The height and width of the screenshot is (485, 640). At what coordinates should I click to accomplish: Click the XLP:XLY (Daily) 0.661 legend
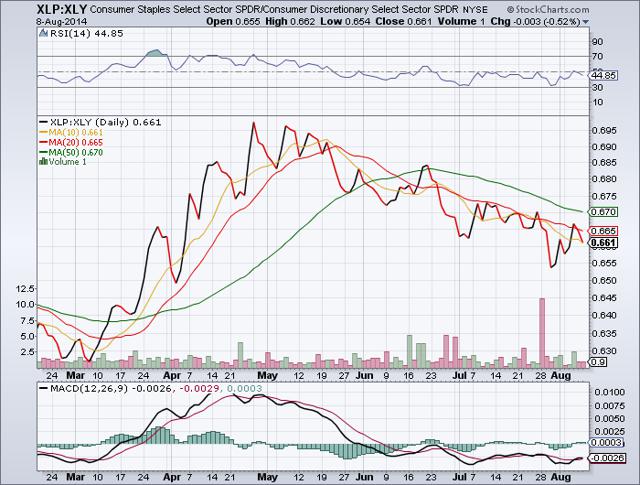pyautogui.click(x=105, y=122)
